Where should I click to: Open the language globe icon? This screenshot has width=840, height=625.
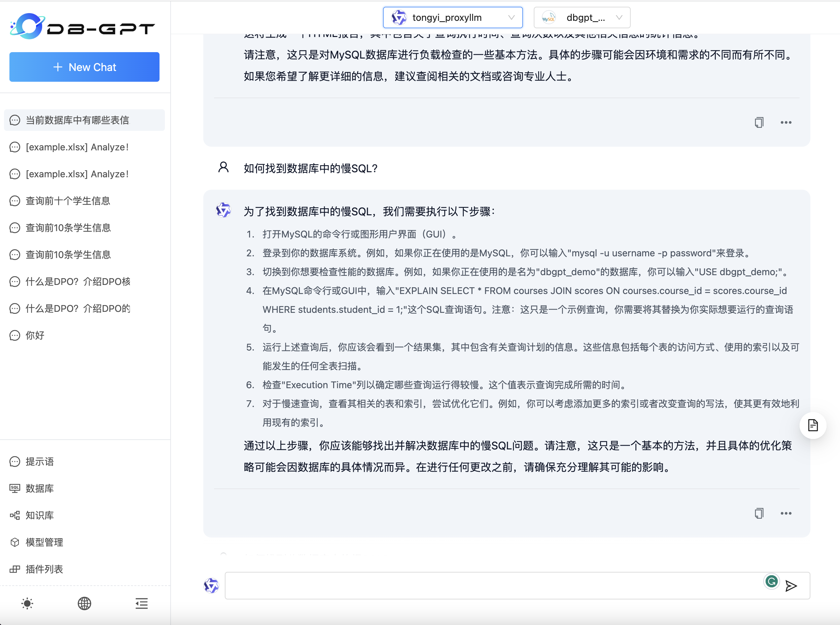(x=84, y=603)
